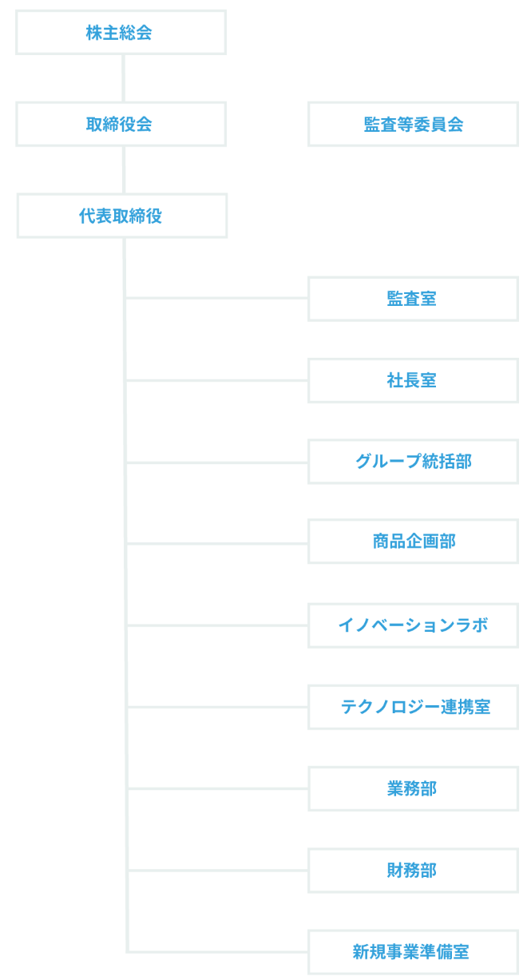
Task: Click the グループ統括部 text label
Action: (x=414, y=462)
